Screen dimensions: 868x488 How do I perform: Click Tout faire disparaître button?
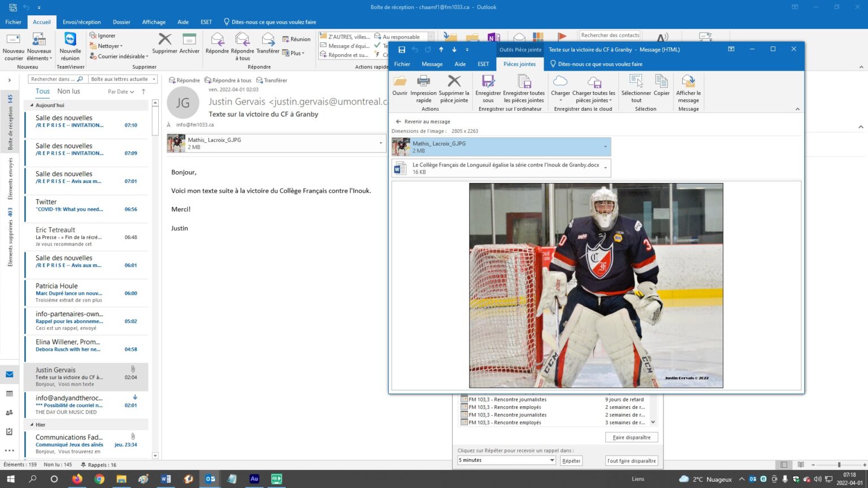631,461
